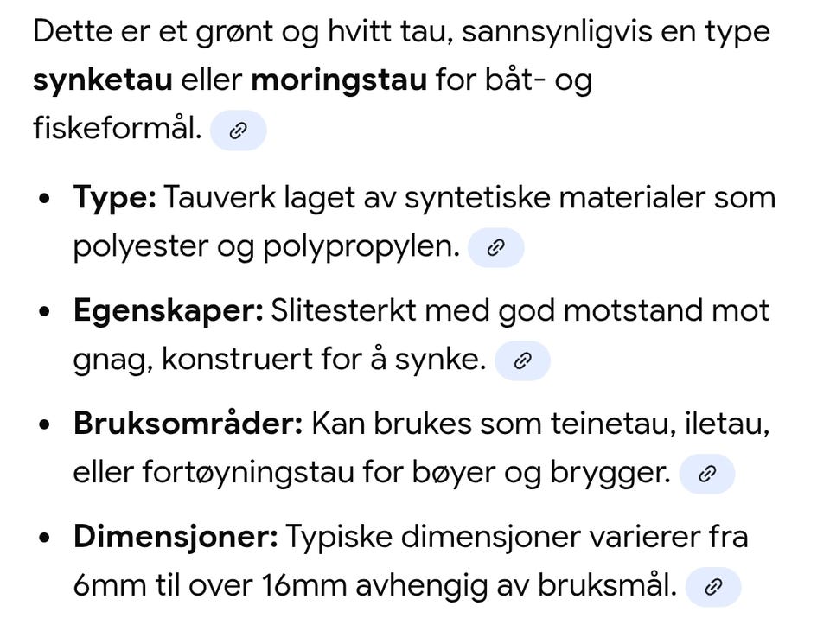Click the text "Dette er et grønt og hvitt tau"
Screen dimensions: 830x644
click(x=242, y=32)
